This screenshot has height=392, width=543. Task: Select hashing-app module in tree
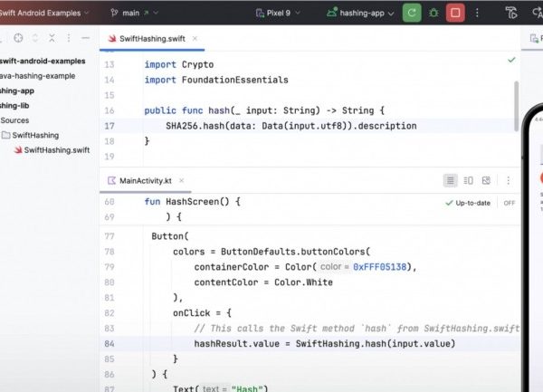pyautogui.click(x=17, y=91)
